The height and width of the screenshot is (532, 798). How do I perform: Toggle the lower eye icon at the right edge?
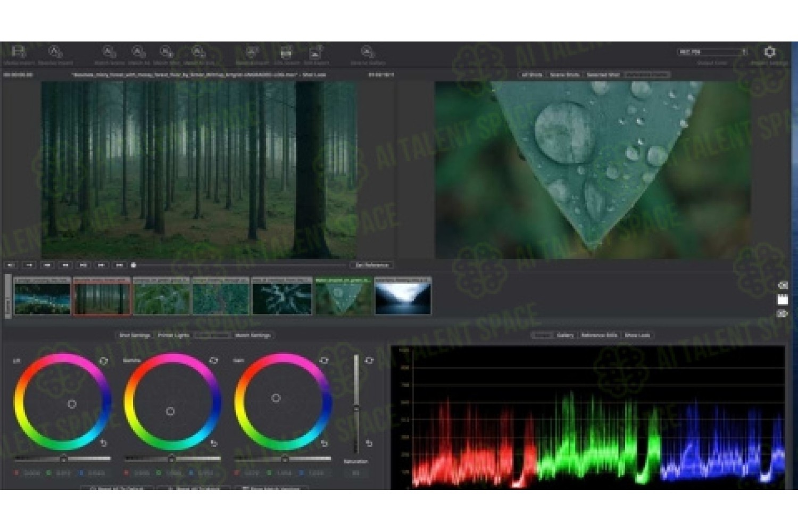click(783, 314)
